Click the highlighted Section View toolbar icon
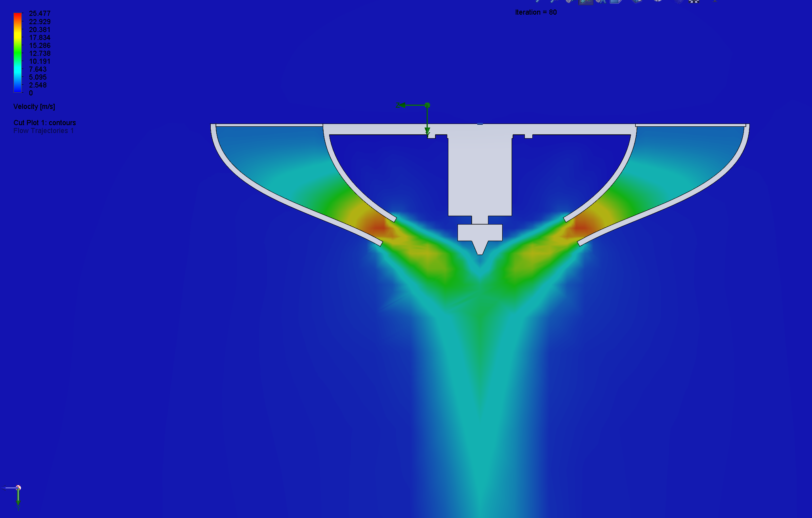The image size is (812, 518). [585, 2]
